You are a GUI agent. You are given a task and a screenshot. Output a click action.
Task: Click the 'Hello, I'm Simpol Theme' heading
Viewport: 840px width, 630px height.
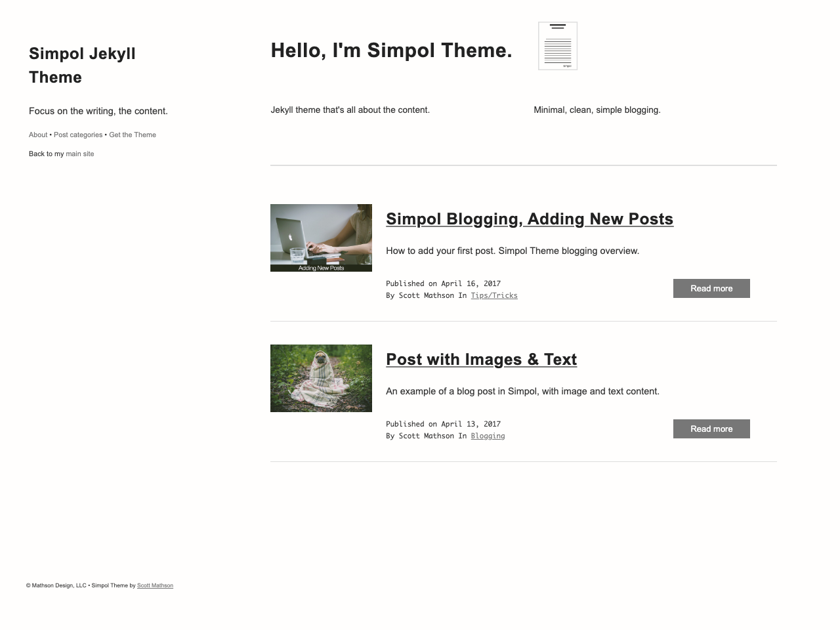tap(391, 50)
